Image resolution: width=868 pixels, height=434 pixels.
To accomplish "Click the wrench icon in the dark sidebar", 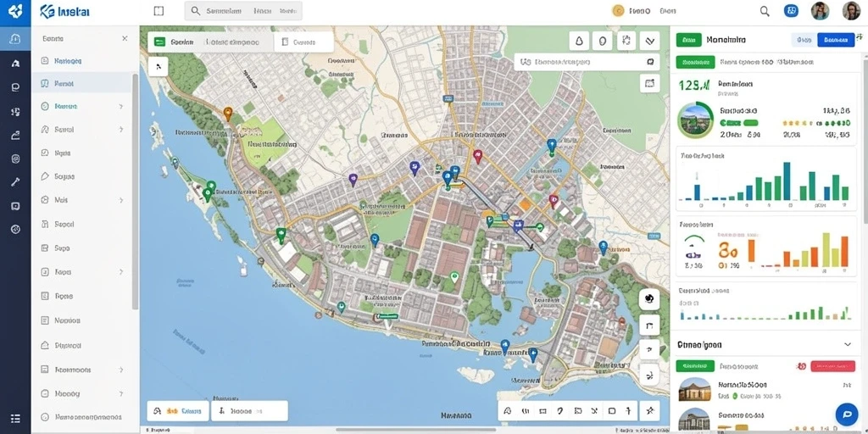I will pos(15,181).
